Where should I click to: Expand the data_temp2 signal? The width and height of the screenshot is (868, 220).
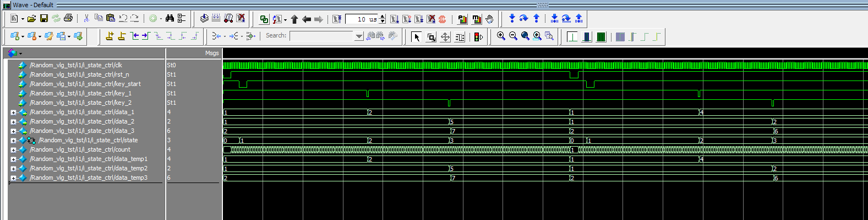click(13, 168)
